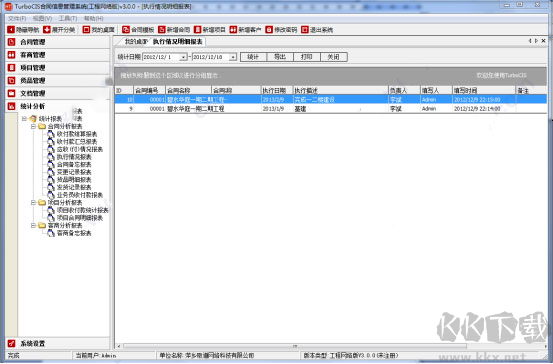Screen dimensions: 553x364
Task: Open the 视图(V) menu
Action: 42,18
